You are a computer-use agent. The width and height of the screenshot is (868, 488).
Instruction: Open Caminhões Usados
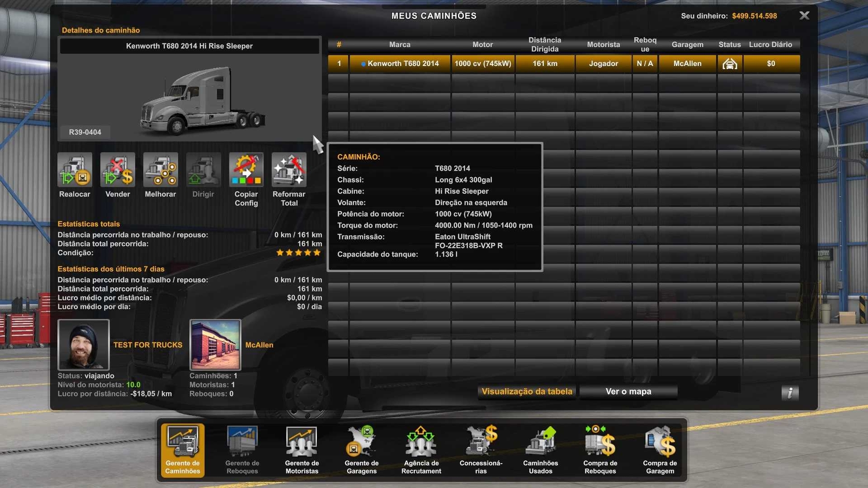point(541,449)
